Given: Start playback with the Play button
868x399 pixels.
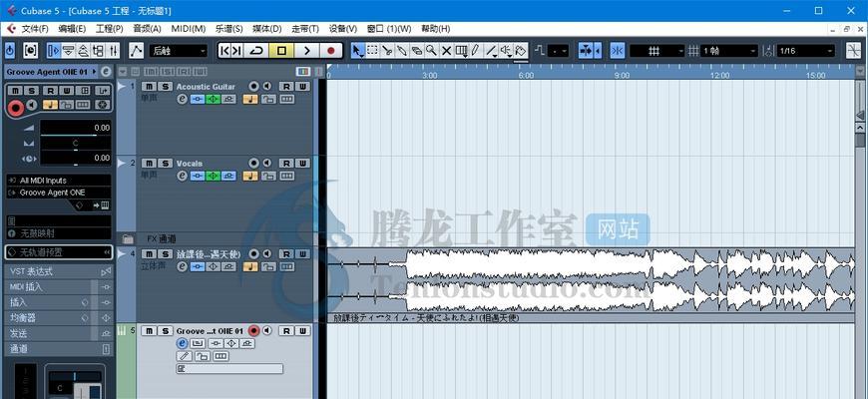Looking at the screenshot, I should (x=306, y=51).
